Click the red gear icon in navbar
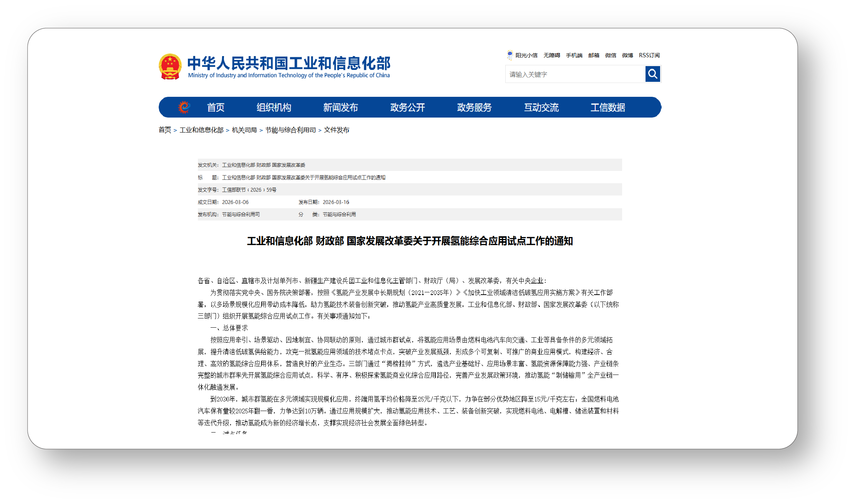 point(184,107)
